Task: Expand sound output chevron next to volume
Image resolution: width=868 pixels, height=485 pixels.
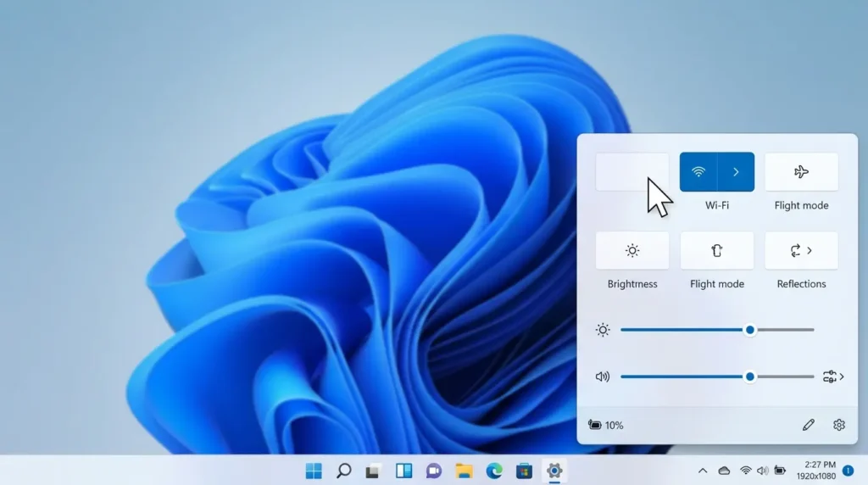Action: pos(842,377)
